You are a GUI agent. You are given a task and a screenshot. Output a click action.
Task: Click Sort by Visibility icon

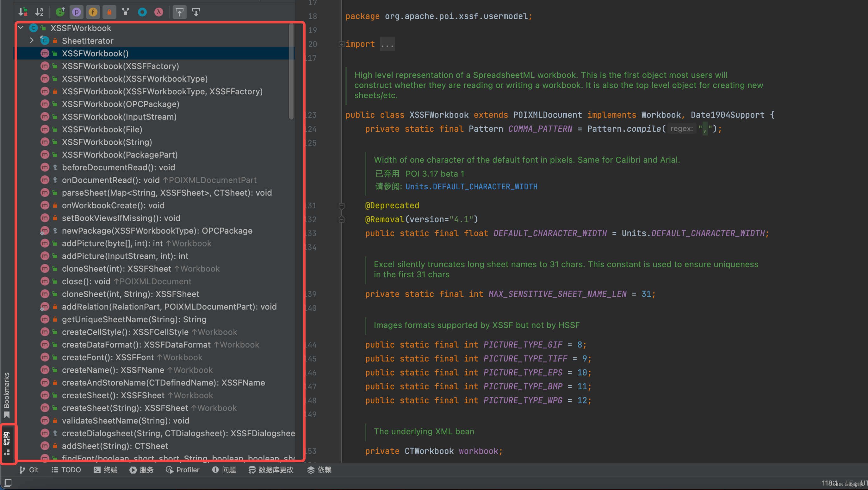click(x=23, y=12)
